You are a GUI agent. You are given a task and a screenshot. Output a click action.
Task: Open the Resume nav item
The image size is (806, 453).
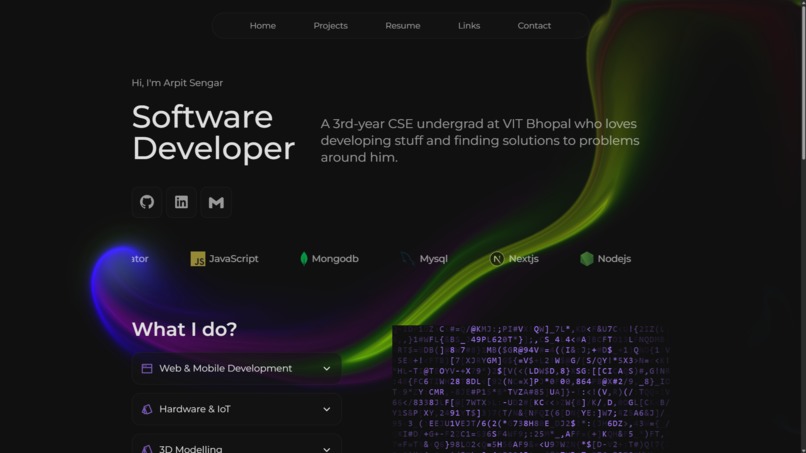point(402,26)
